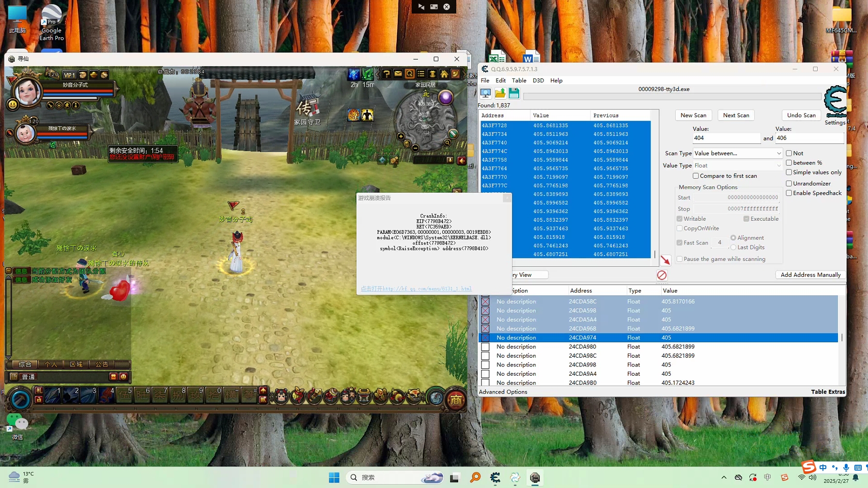Viewport: 868px width, 488px height.
Task: Show hidden system tray icons chevron
Action: click(724, 477)
